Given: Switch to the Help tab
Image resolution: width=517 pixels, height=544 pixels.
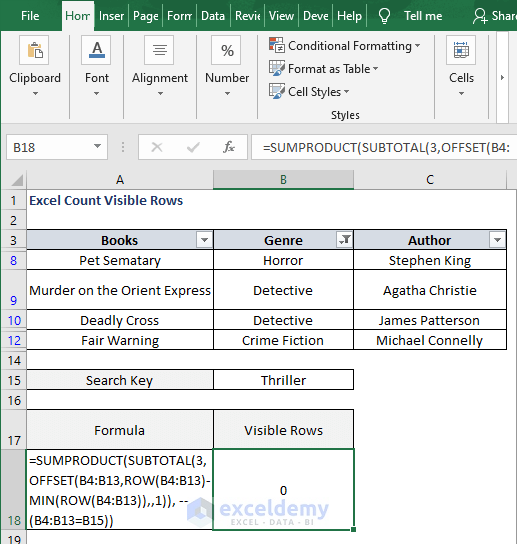Looking at the screenshot, I should coord(349,16).
